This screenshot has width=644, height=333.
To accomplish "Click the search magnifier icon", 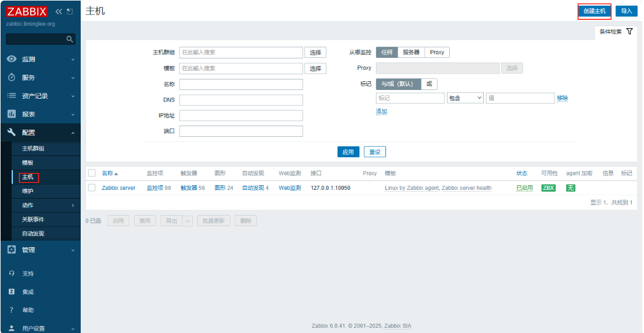I will (70, 39).
